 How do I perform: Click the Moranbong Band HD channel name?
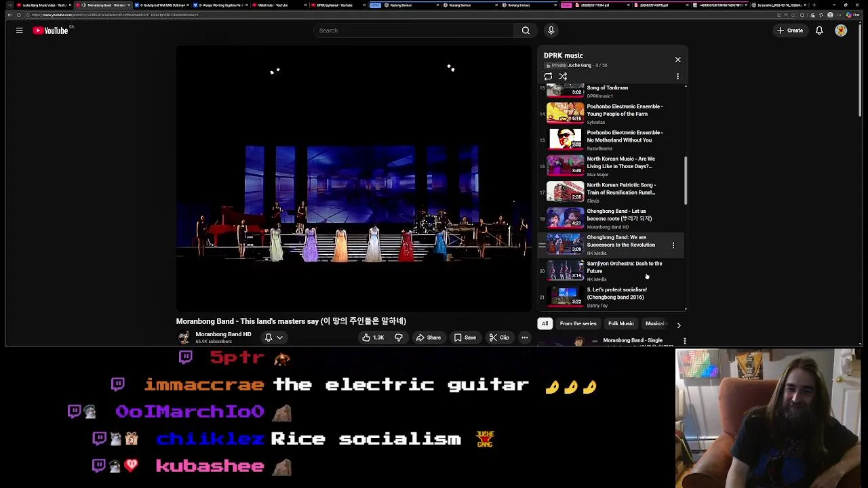pyautogui.click(x=223, y=334)
